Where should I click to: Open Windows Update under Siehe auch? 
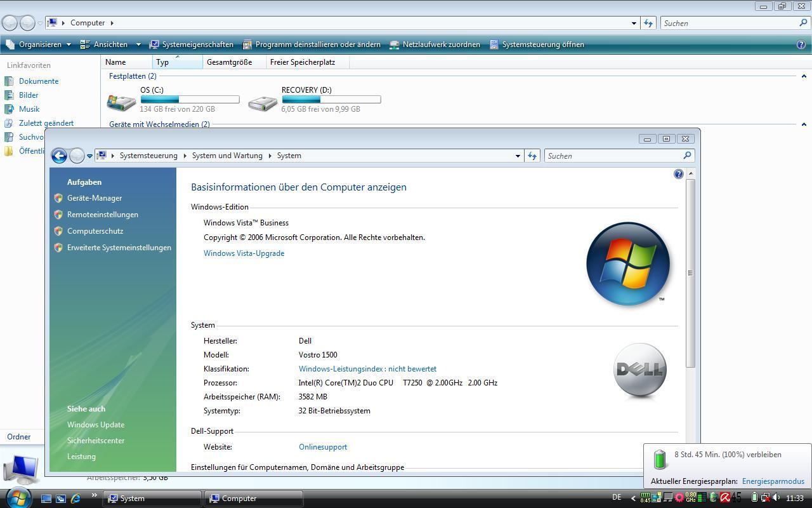96,425
